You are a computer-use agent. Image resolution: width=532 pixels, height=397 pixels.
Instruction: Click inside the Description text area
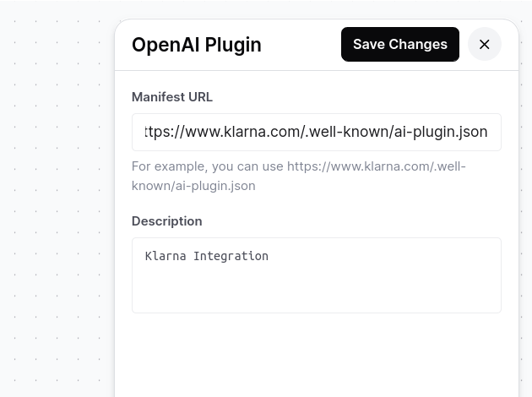(x=316, y=275)
